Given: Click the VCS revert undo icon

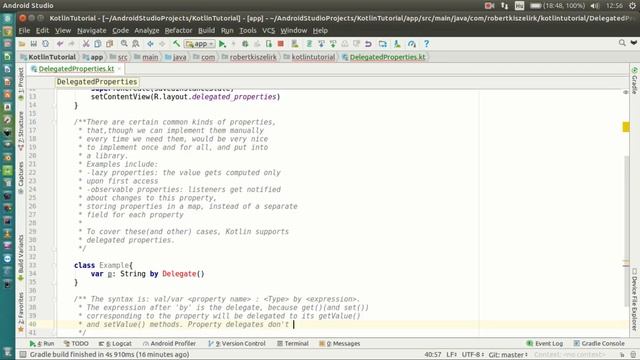Looking at the screenshot, I should (368, 44).
